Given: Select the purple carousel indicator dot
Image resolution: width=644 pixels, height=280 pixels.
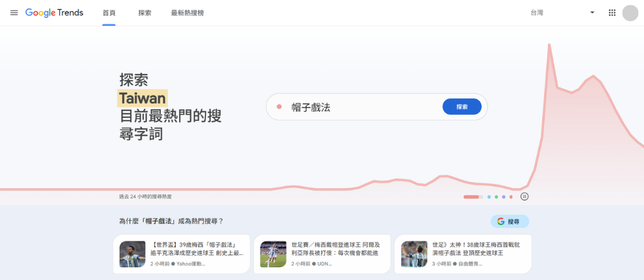Looking at the screenshot, I should [504, 197].
